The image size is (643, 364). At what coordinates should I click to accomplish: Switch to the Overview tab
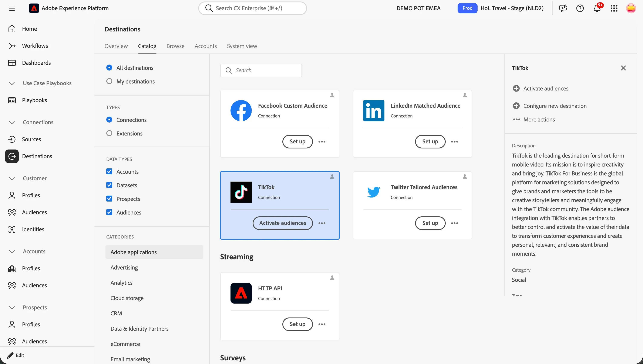pyautogui.click(x=116, y=46)
